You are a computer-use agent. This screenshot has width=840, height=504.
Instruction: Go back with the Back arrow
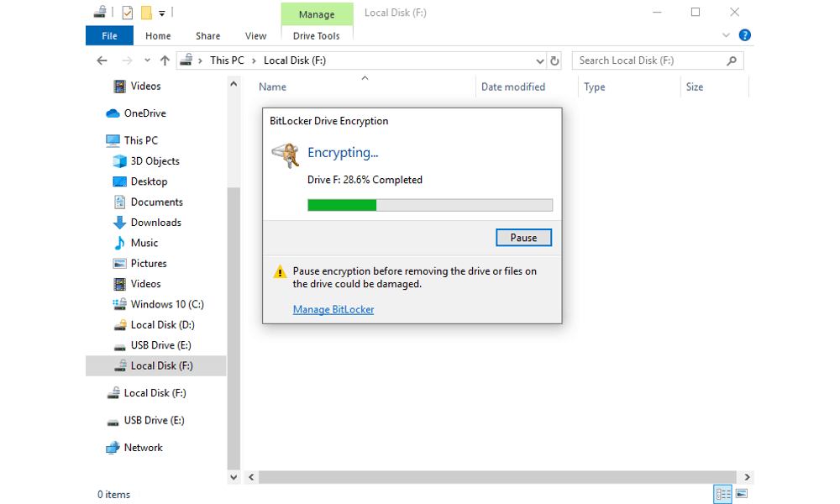tap(102, 60)
